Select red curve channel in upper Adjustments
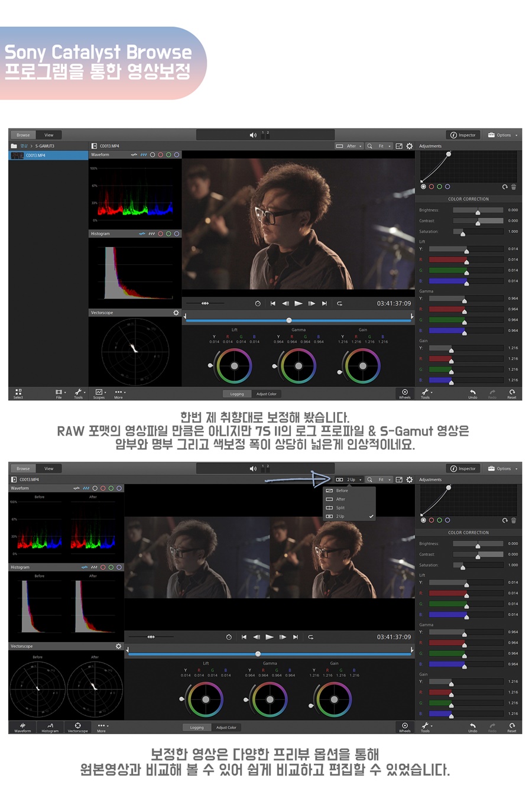 click(432, 187)
